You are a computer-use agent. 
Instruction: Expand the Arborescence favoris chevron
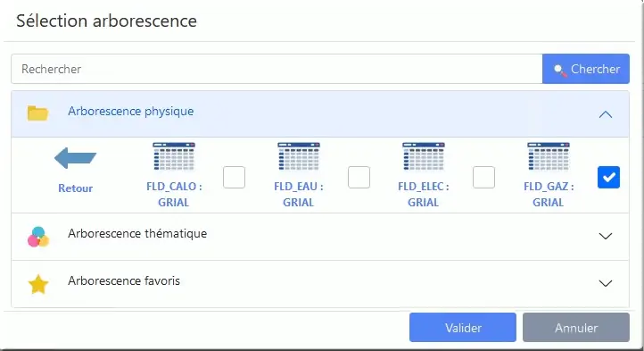click(606, 283)
